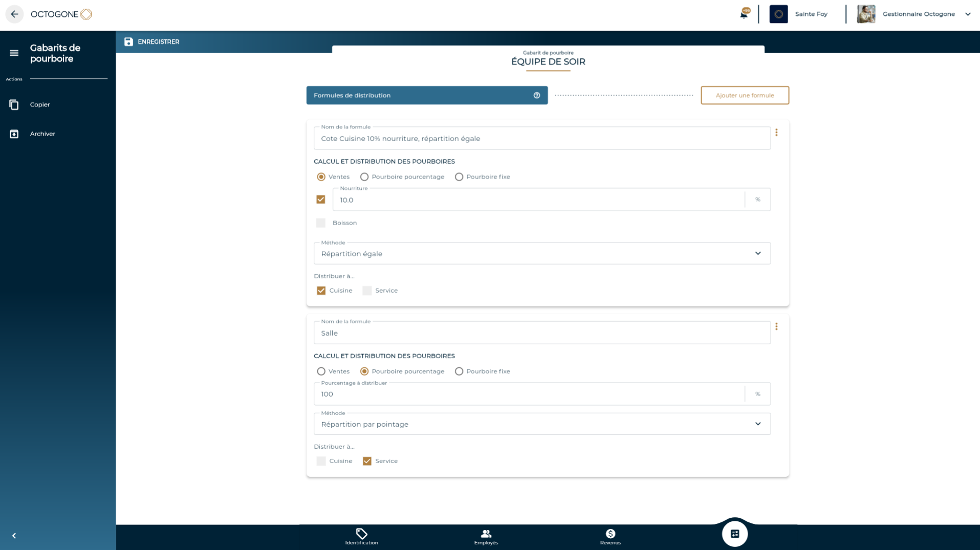
Task: Select Pourboire pourcentage radio in Salle formula
Action: tap(364, 371)
